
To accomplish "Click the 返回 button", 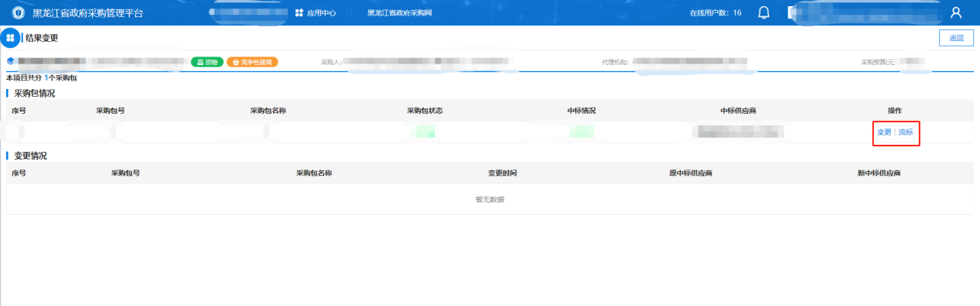I will [x=956, y=38].
